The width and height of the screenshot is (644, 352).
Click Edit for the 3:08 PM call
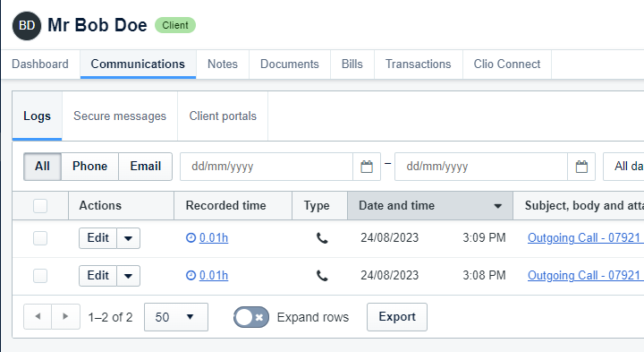click(x=97, y=276)
